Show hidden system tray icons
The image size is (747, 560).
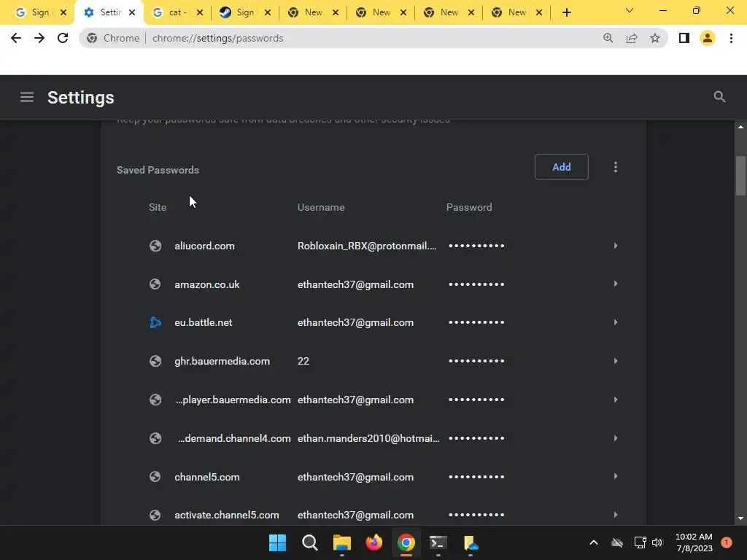[x=594, y=542]
